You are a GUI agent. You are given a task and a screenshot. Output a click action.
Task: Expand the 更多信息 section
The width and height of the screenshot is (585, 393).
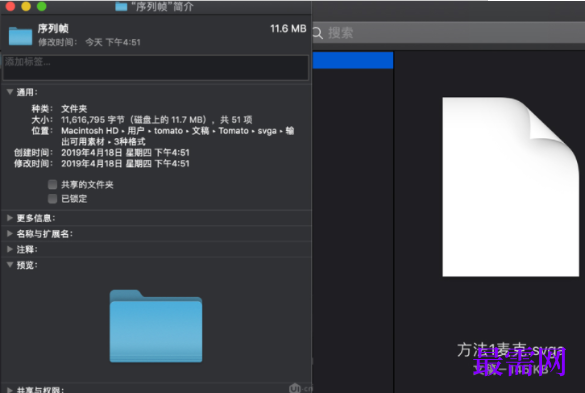tap(10, 218)
